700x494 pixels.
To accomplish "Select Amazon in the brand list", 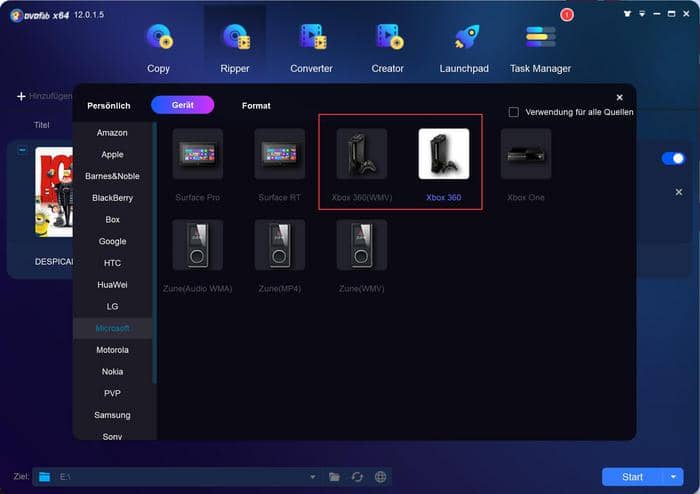I will [x=112, y=133].
